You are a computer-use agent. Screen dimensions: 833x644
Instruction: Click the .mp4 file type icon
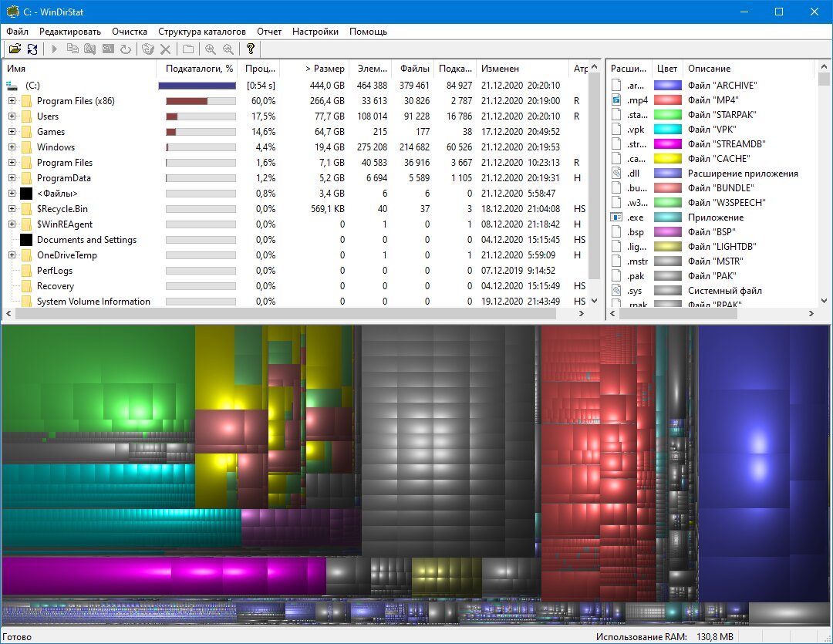pos(616,100)
